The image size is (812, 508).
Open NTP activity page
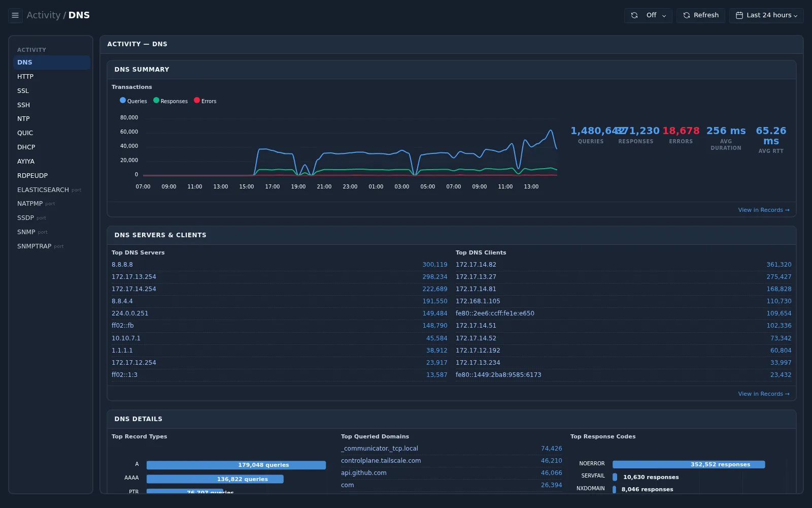click(x=52, y=119)
